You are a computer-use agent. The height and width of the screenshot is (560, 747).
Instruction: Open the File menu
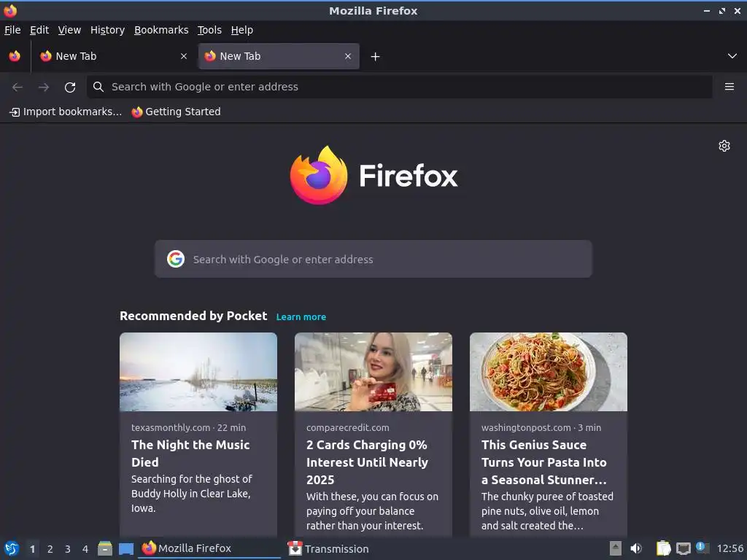click(x=12, y=30)
